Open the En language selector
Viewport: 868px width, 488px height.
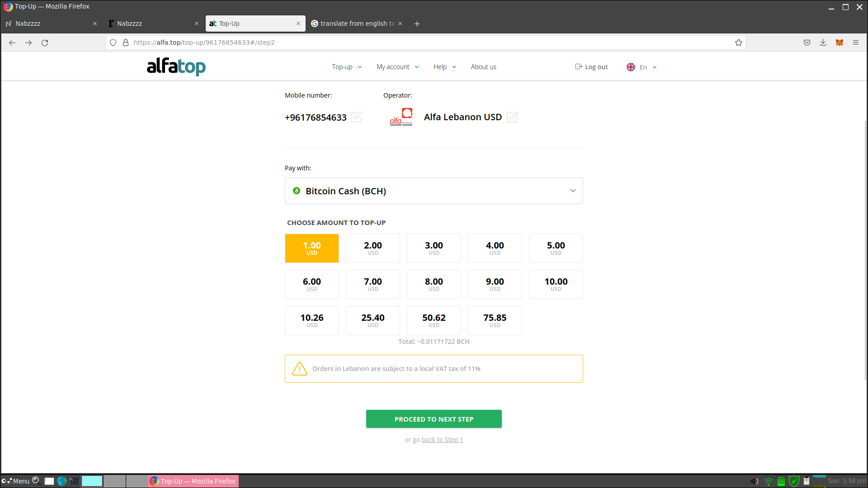642,67
